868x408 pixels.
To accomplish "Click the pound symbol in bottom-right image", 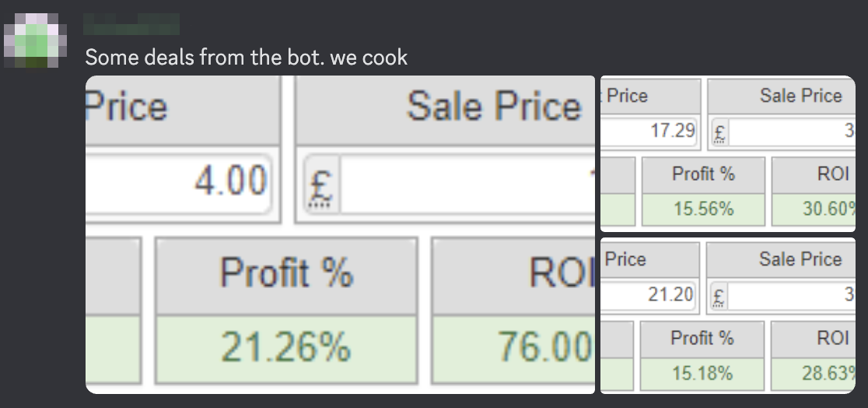I will pos(719,296).
